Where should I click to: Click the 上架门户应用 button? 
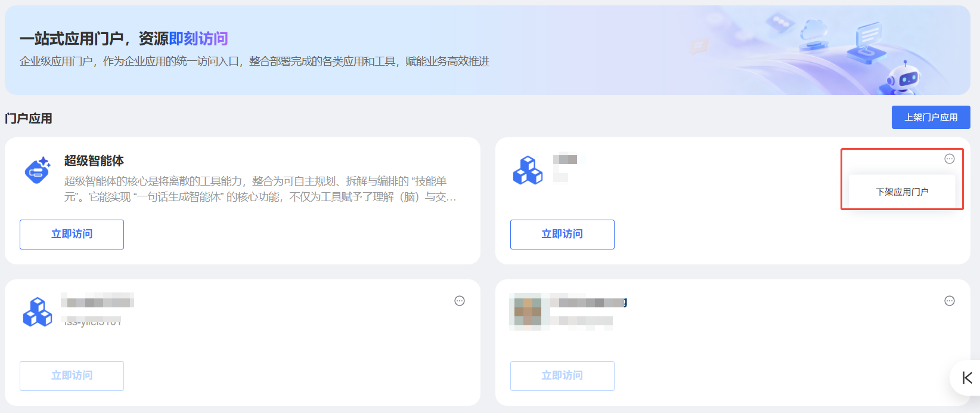click(x=931, y=117)
